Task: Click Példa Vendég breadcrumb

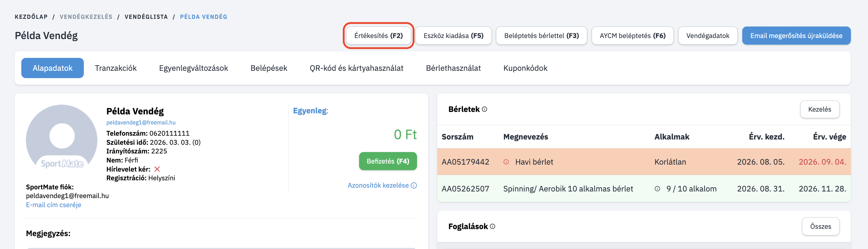Action: tap(204, 17)
